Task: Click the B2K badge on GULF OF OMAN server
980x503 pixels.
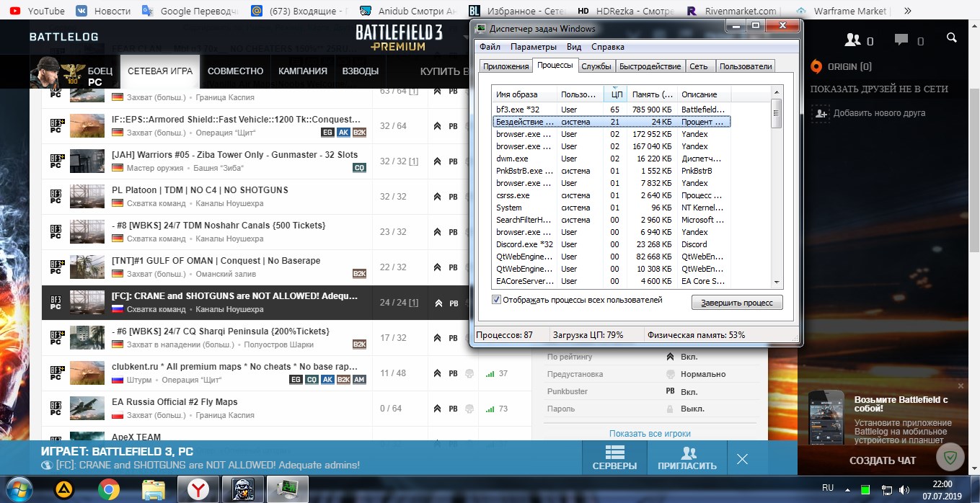Action: tap(359, 274)
